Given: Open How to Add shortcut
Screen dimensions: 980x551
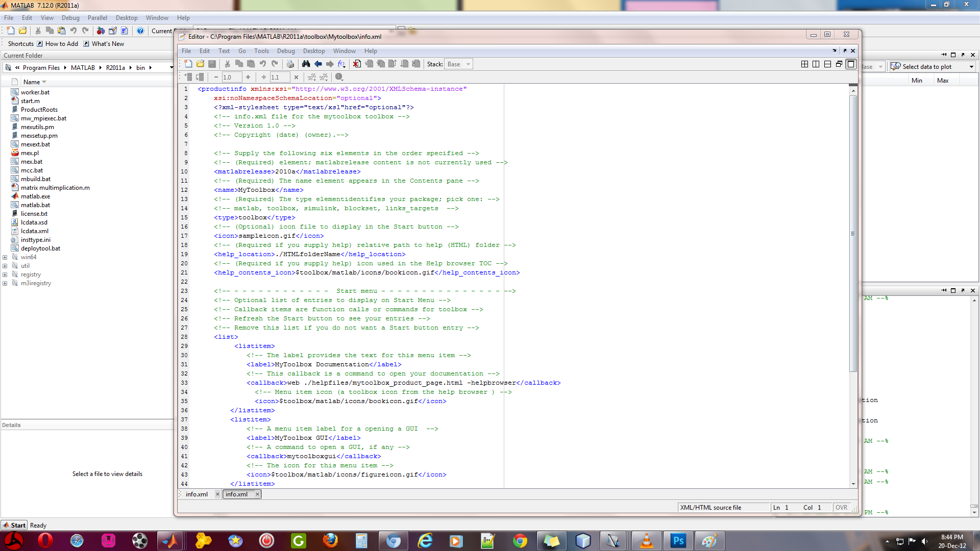Looking at the screenshot, I should pyautogui.click(x=58, y=44).
